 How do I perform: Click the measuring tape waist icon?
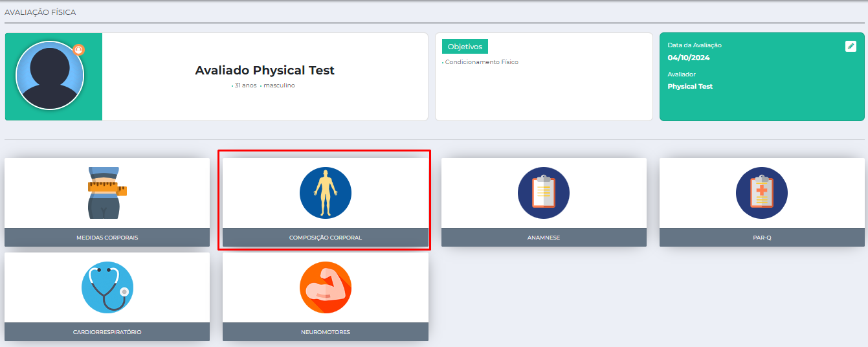107,192
